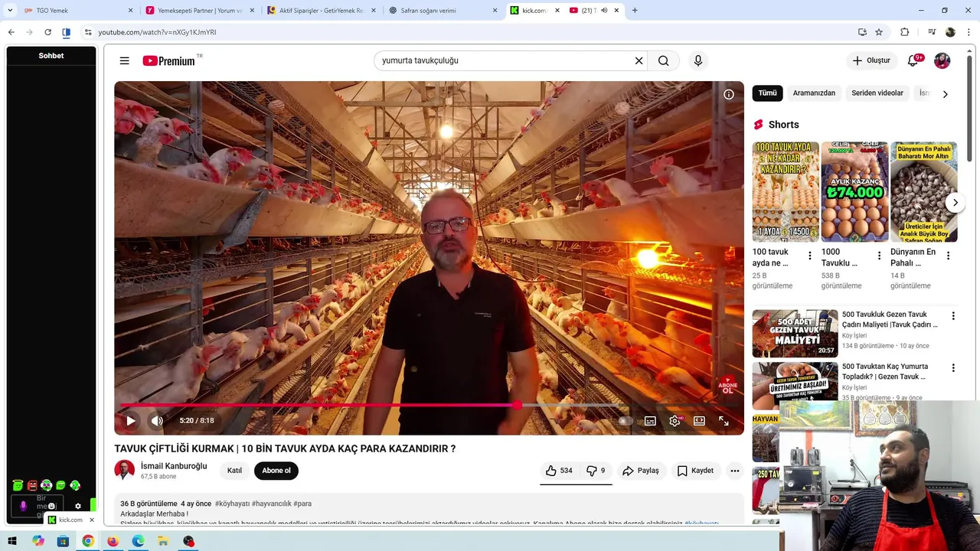The image size is (980, 551).
Task: Select the Aramanızdan filter chip
Action: 814,93
